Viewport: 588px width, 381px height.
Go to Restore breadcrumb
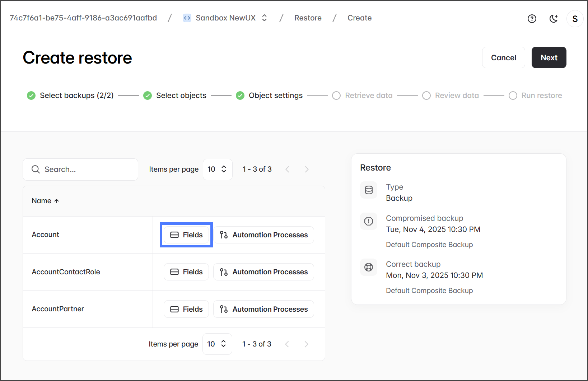308,18
